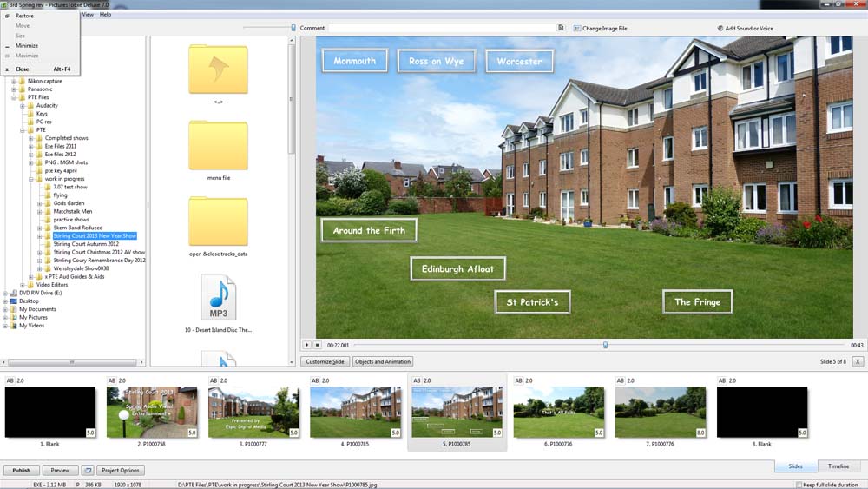The width and height of the screenshot is (868, 489).
Task: Select Wensleydale Show0038 folder
Action: point(81,268)
